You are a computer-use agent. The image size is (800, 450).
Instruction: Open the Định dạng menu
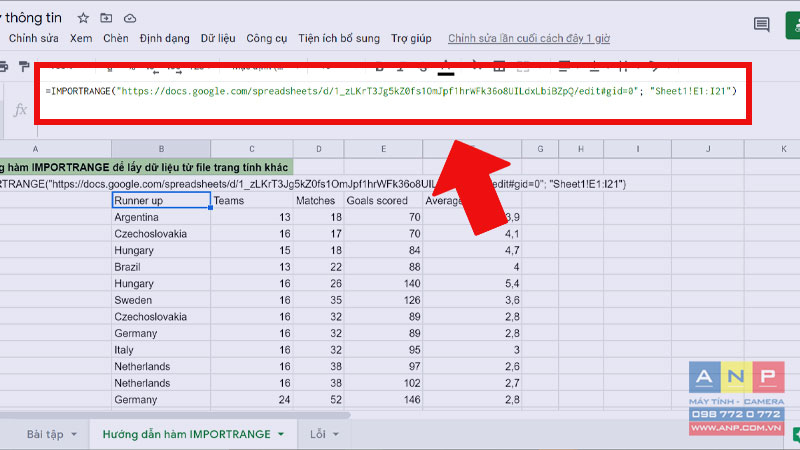pyautogui.click(x=164, y=38)
